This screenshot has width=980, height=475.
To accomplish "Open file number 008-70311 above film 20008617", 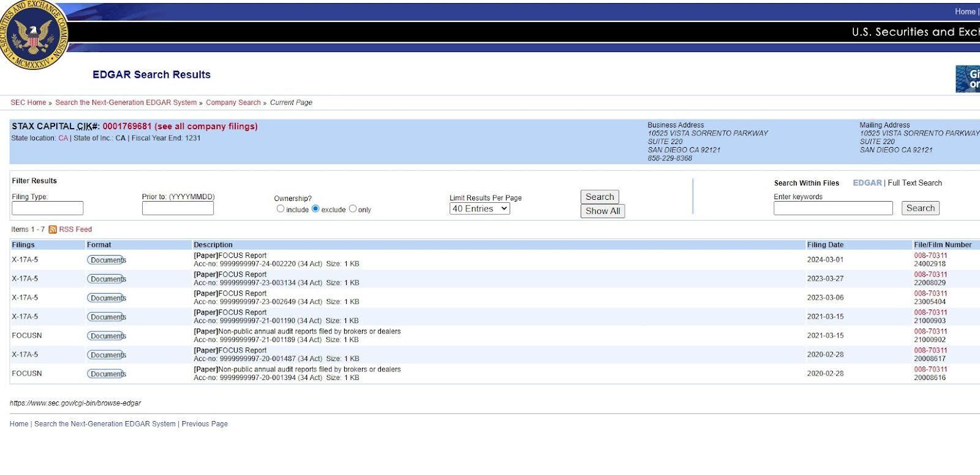I will (x=930, y=351).
